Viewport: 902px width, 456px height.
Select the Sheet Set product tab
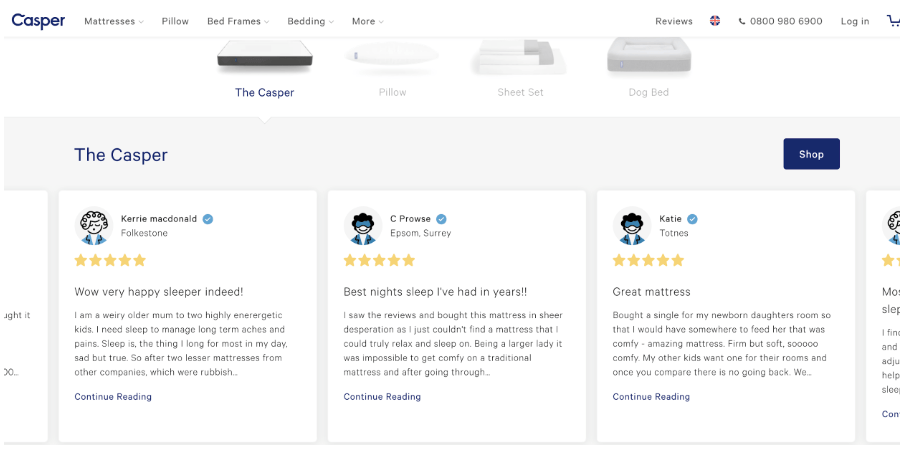pos(521,93)
